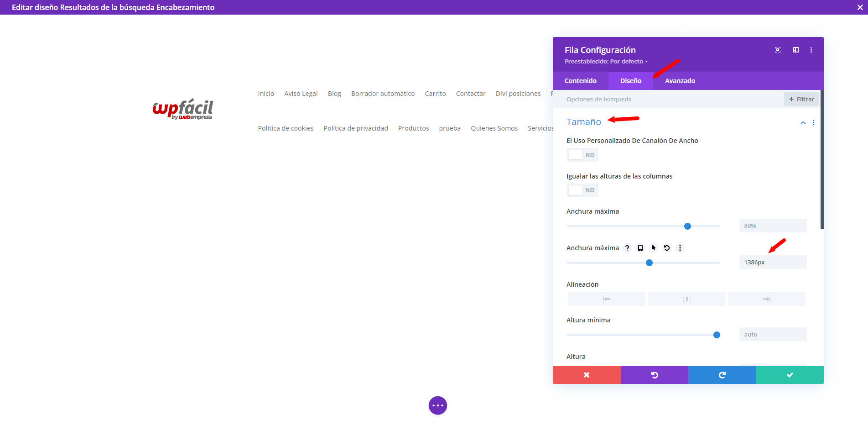Click the purple undo button
This screenshot has height=426, width=868.
pos(655,375)
